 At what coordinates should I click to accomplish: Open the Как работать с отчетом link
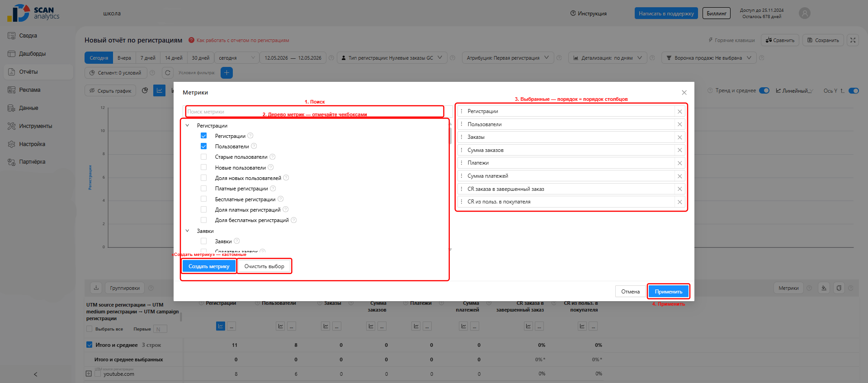243,40
